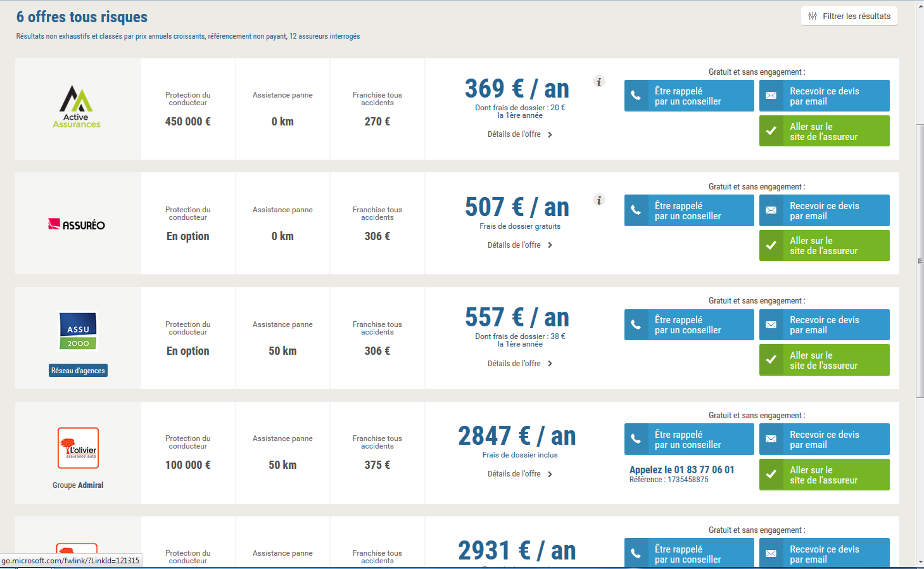Click the 2931 € / an price
Viewport: 924px width, 569px height.
click(517, 551)
